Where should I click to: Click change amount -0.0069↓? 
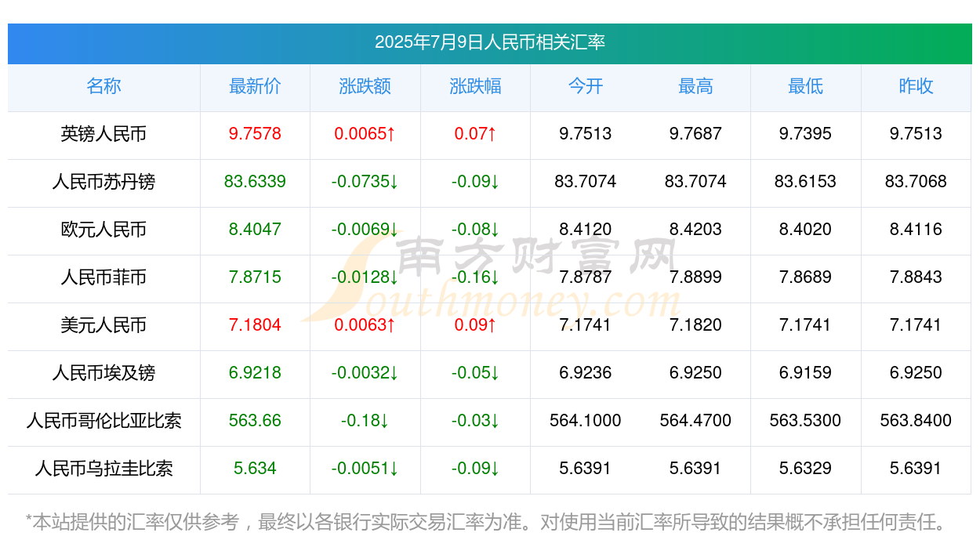365,230
